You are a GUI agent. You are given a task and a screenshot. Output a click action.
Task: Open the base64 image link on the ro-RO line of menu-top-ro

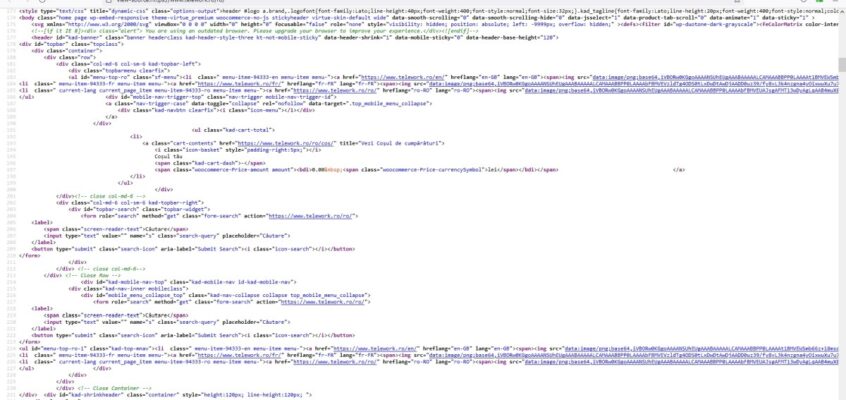click(x=682, y=91)
